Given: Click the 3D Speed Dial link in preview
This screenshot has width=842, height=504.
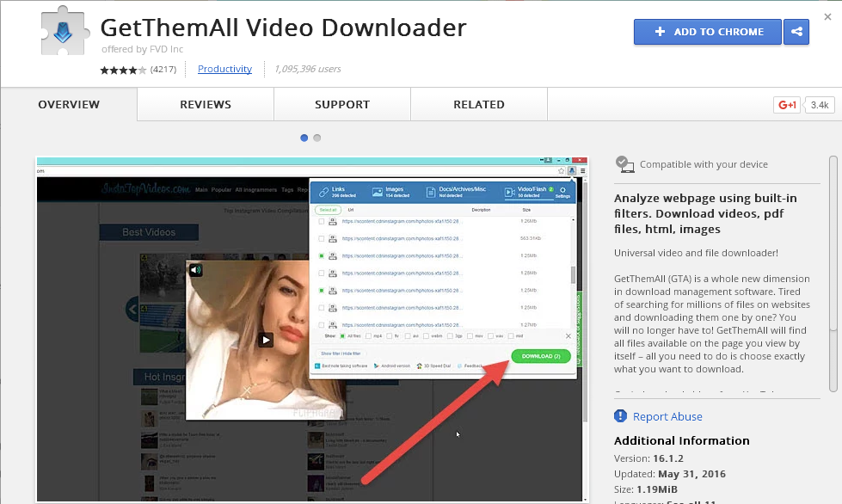Looking at the screenshot, I should (x=433, y=366).
